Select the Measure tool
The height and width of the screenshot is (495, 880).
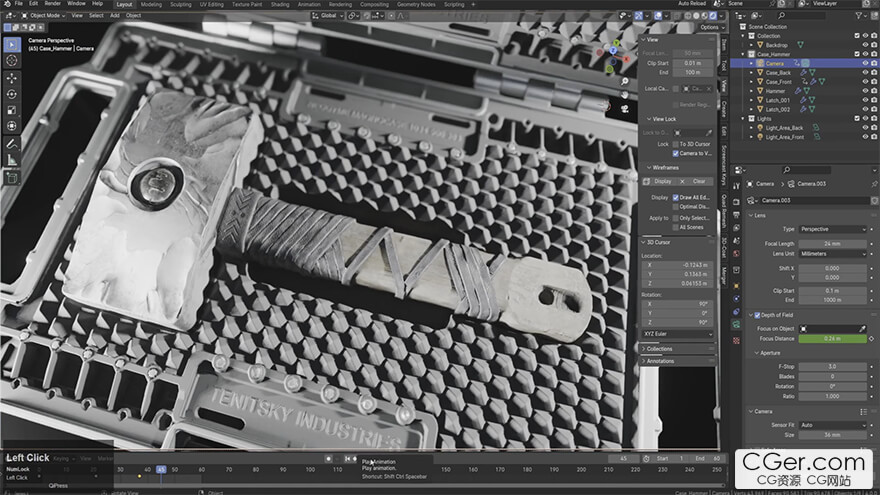point(12,161)
